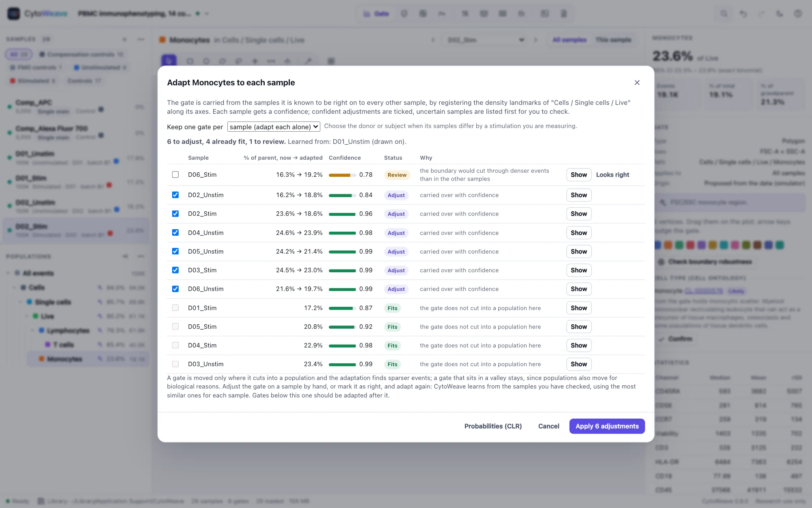The height and width of the screenshot is (508, 812).
Task: Collapse the Lymphocytes tree node
Action: click(x=33, y=330)
